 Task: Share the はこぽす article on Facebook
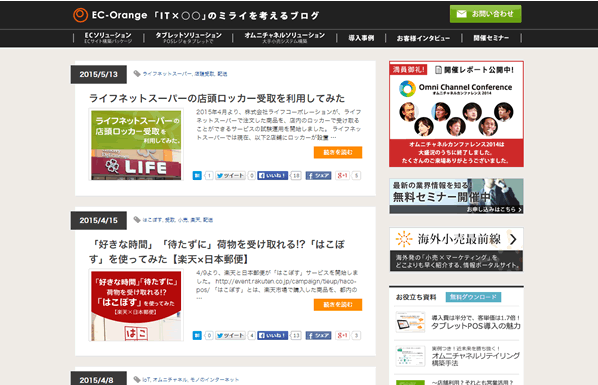[318, 335]
